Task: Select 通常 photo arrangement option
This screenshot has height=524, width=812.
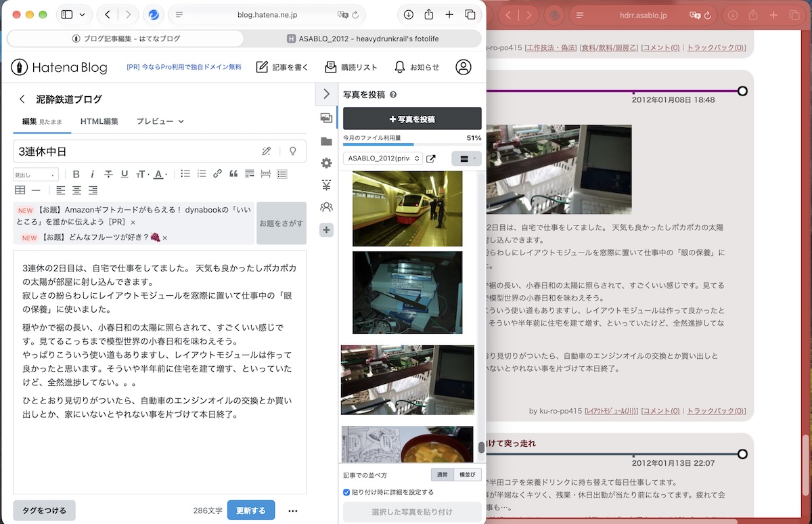Action: point(442,475)
